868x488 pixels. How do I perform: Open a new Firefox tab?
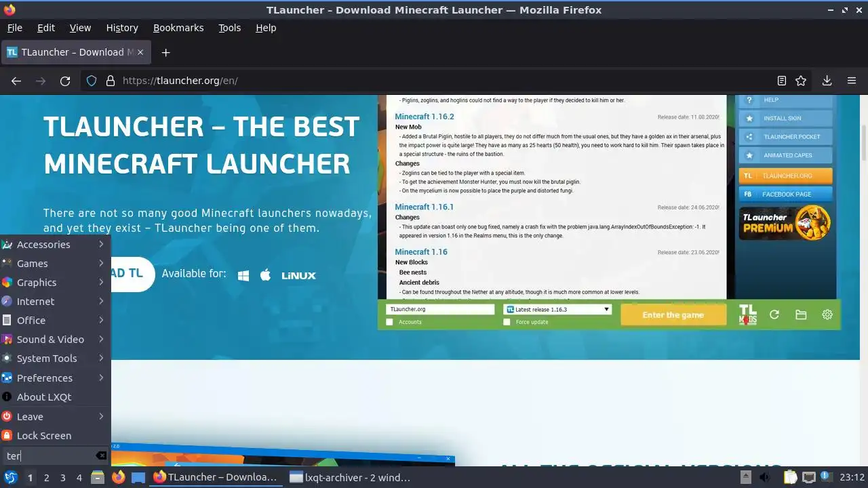point(165,52)
